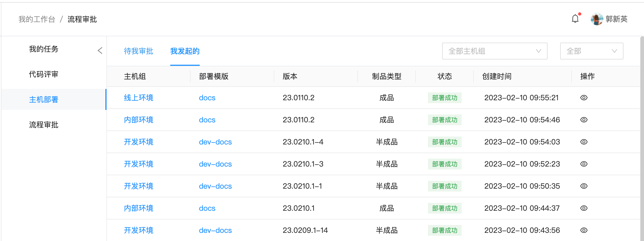Viewport: 644px width, 241px height.
Task: Click dev-docs template for version 23.0210.1-4
Action: [x=215, y=142]
